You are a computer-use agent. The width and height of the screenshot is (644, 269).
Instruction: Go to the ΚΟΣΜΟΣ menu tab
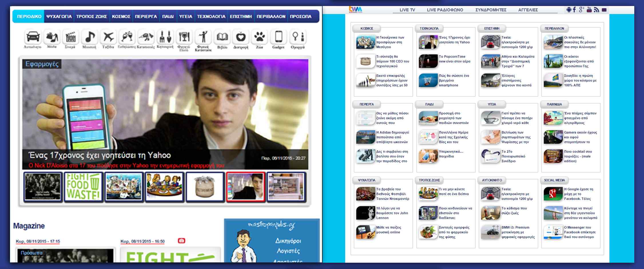coord(121,17)
